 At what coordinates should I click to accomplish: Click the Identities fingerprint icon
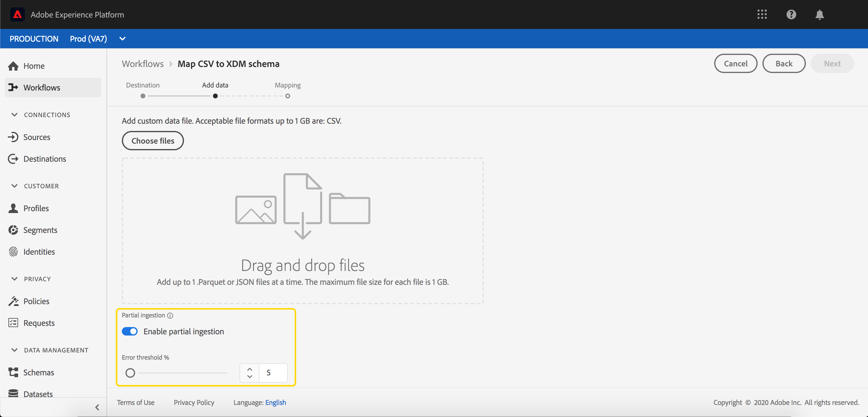click(13, 252)
